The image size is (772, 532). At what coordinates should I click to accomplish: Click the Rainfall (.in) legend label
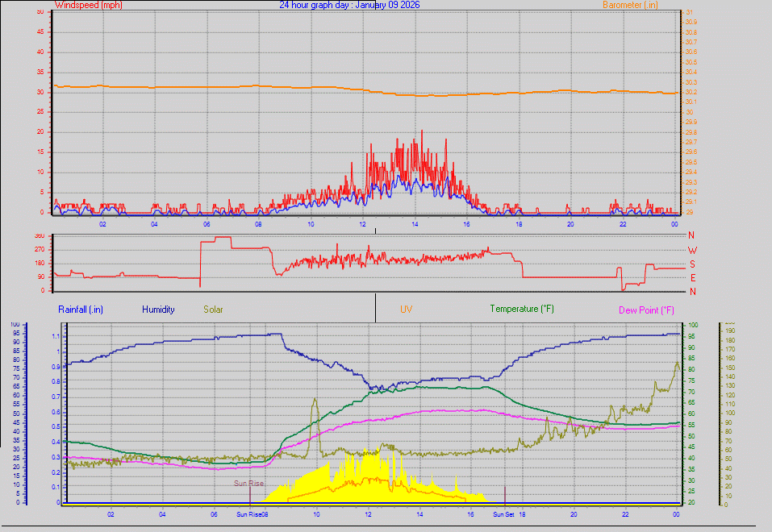pos(79,309)
